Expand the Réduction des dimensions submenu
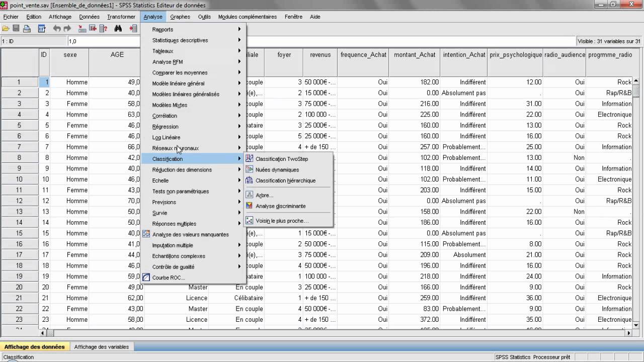 193,169
